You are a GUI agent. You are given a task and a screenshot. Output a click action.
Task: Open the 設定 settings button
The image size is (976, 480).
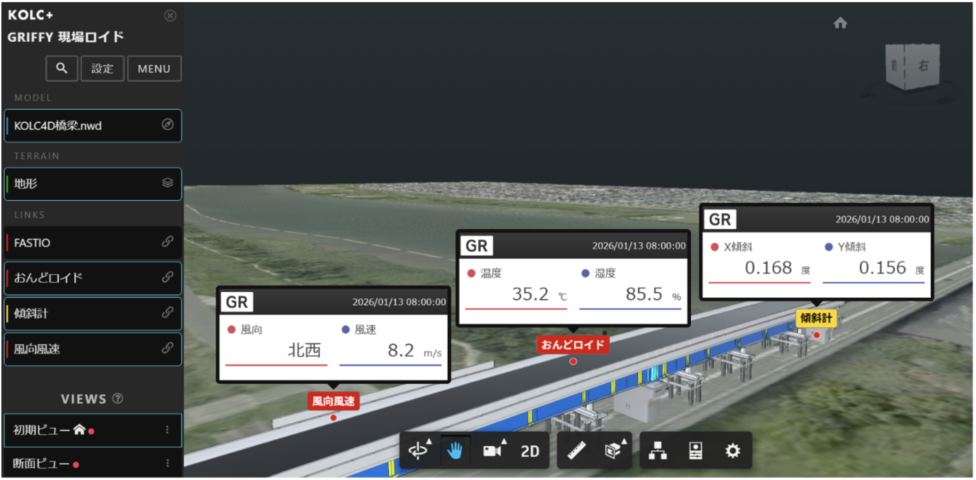tap(102, 68)
